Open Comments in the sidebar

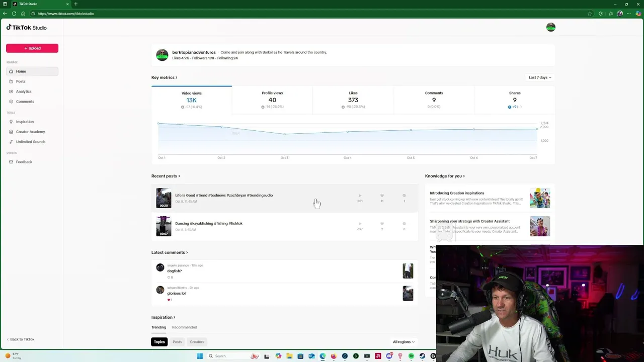[x=32, y=102]
